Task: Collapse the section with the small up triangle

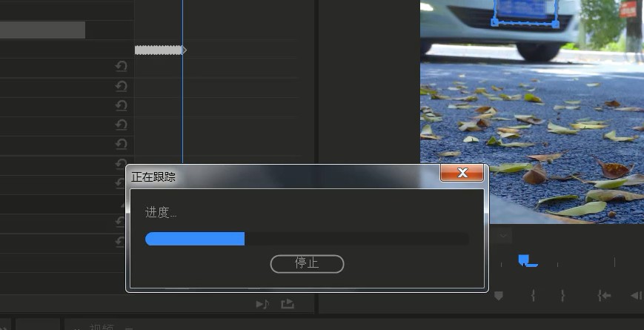Action: pyautogui.click(x=123, y=203)
